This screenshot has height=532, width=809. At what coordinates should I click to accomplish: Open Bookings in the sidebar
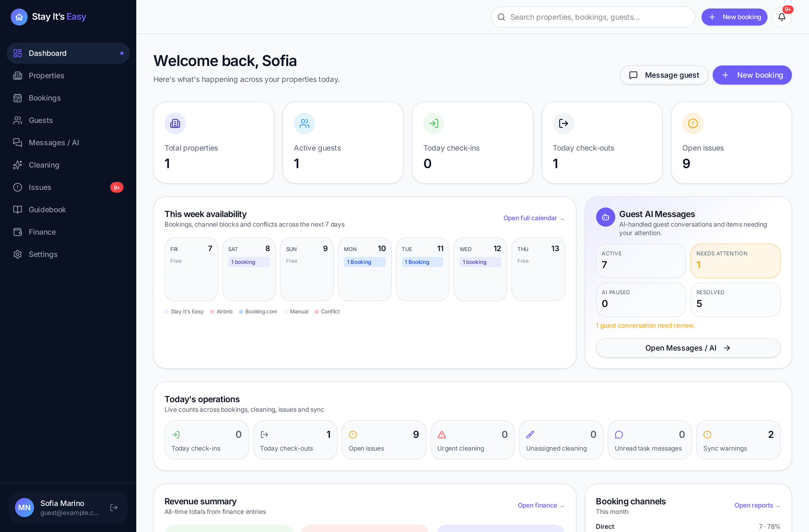click(68, 98)
